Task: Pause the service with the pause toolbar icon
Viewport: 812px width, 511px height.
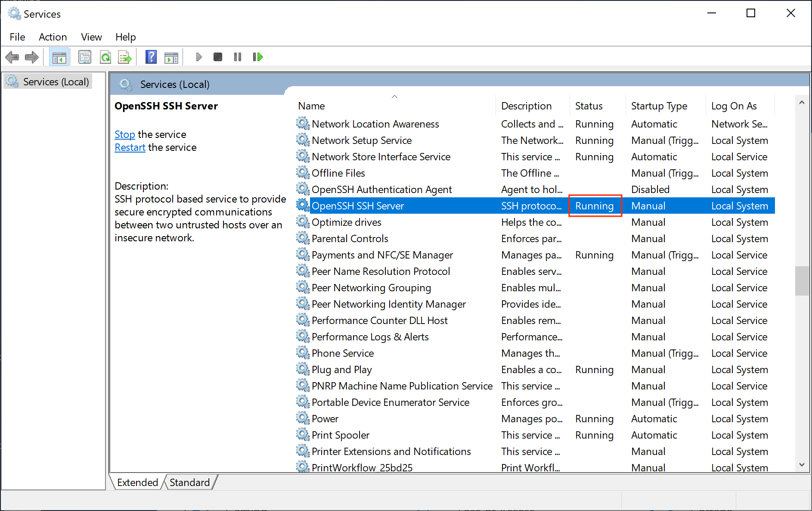Action: point(237,56)
